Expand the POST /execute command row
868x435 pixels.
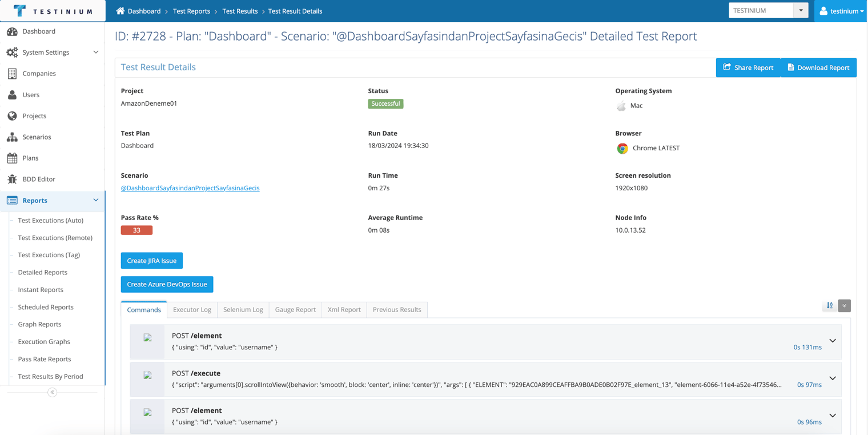click(x=833, y=378)
